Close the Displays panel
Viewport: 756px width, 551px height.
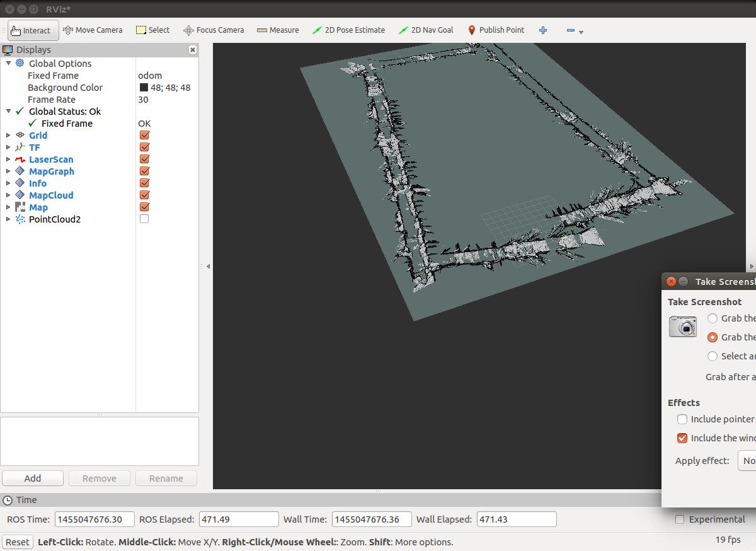pyautogui.click(x=192, y=50)
